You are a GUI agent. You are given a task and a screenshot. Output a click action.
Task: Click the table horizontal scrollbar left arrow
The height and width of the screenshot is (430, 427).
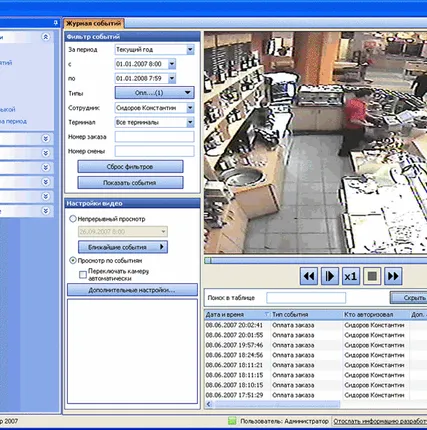(x=209, y=404)
